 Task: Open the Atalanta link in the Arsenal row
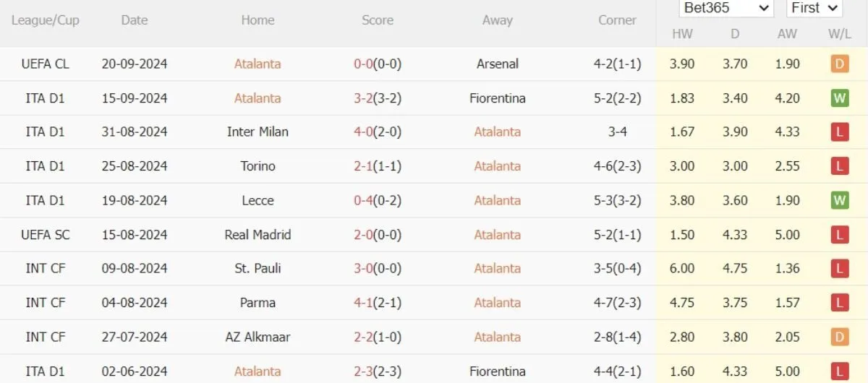tap(258, 64)
